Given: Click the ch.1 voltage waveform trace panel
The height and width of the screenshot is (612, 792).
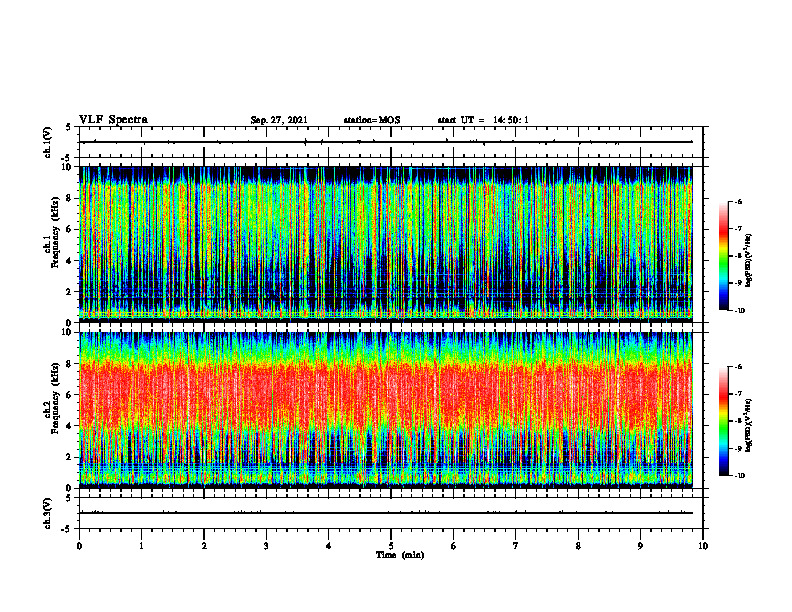Looking at the screenshot, I should coord(391,142).
